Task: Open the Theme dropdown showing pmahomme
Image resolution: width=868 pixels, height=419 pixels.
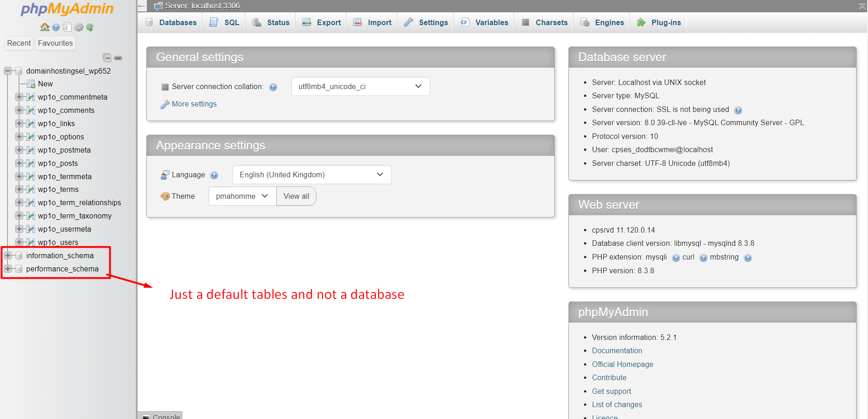Action: tap(242, 196)
